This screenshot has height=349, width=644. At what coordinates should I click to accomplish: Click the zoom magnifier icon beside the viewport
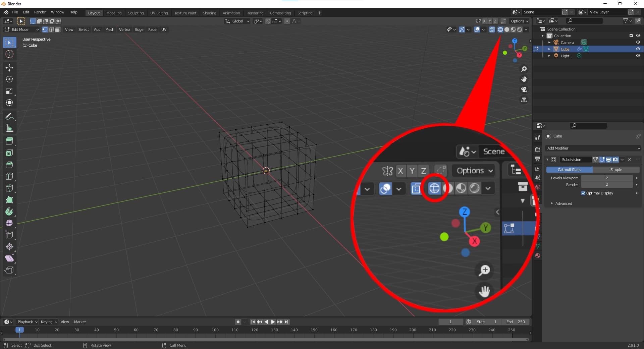524,69
